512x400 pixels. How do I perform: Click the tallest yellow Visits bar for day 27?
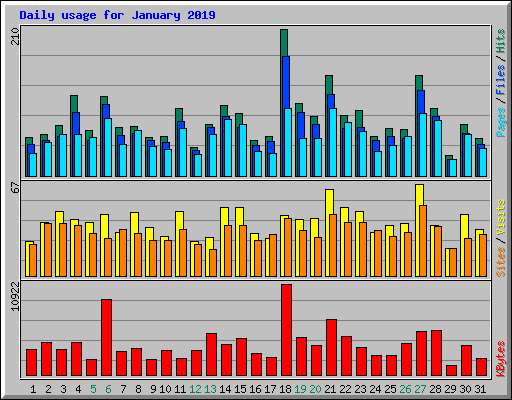(419, 195)
